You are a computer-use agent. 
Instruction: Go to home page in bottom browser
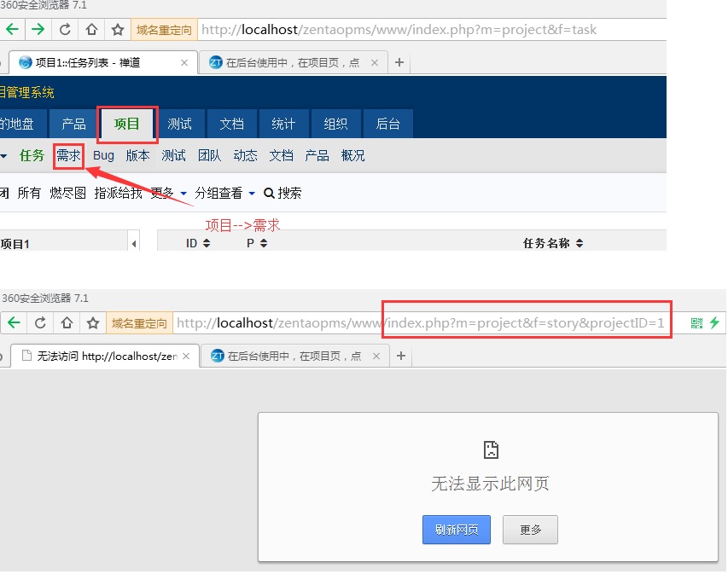(67, 322)
